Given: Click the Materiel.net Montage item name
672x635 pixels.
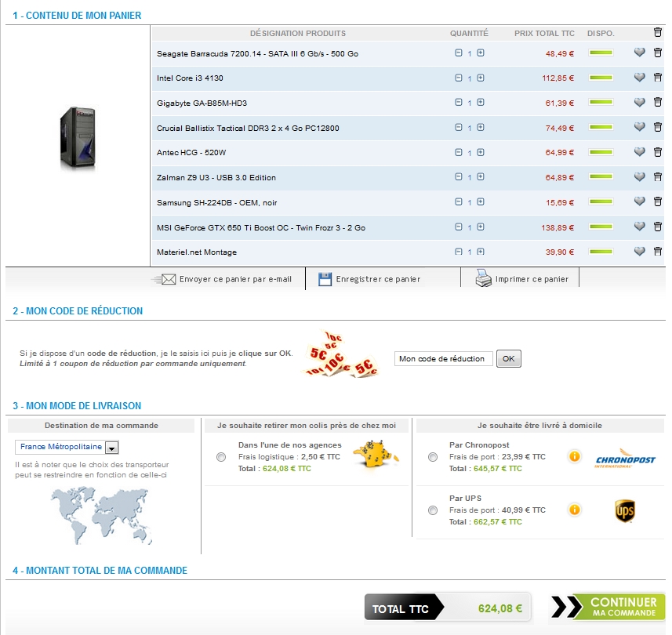Looking at the screenshot, I should [197, 252].
